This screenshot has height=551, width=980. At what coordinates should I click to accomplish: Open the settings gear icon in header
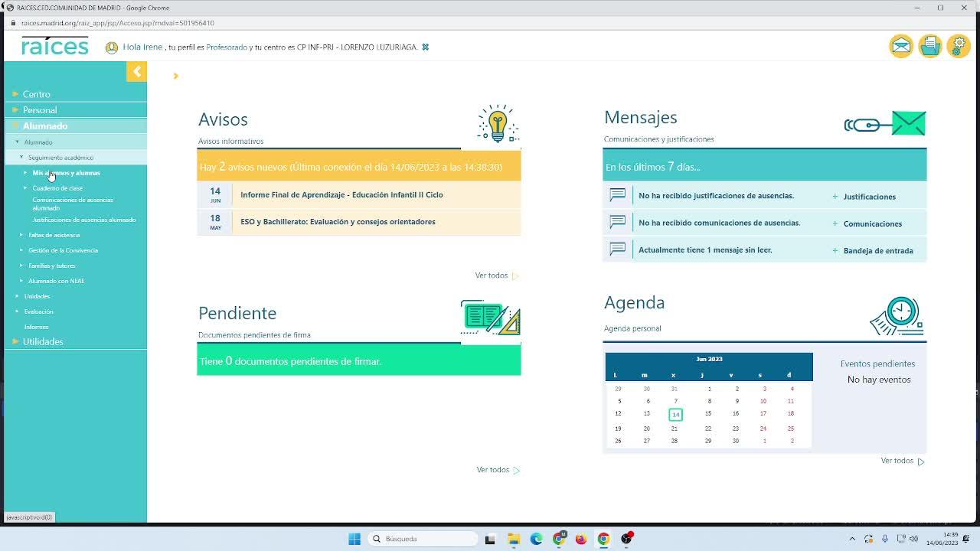pyautogui.click(x=959, y=47)
